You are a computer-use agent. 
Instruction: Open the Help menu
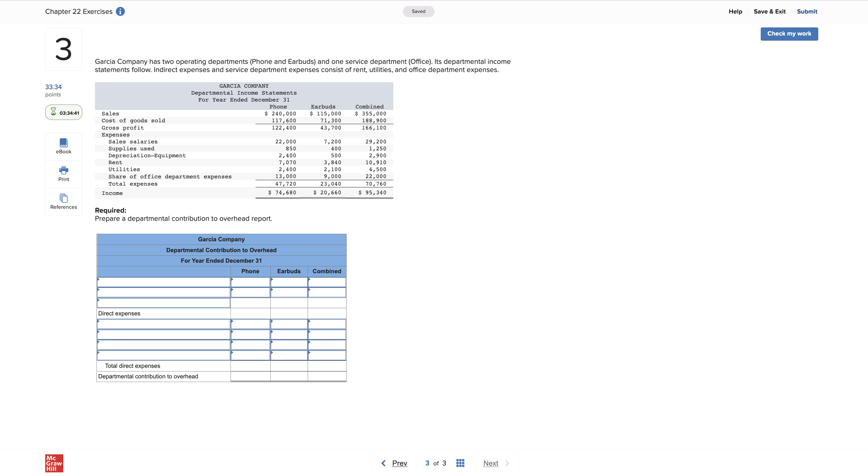(x=735, y=11)
